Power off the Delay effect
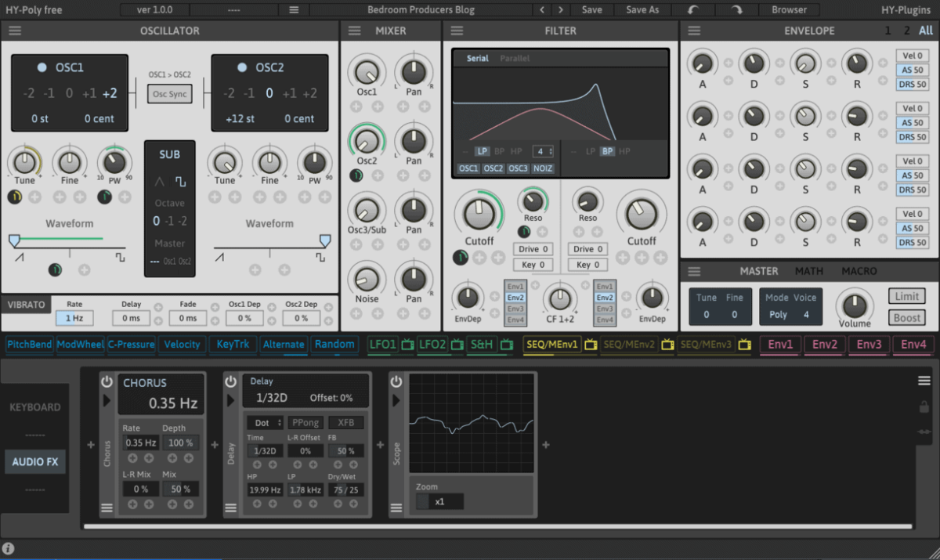 point(230,381)
